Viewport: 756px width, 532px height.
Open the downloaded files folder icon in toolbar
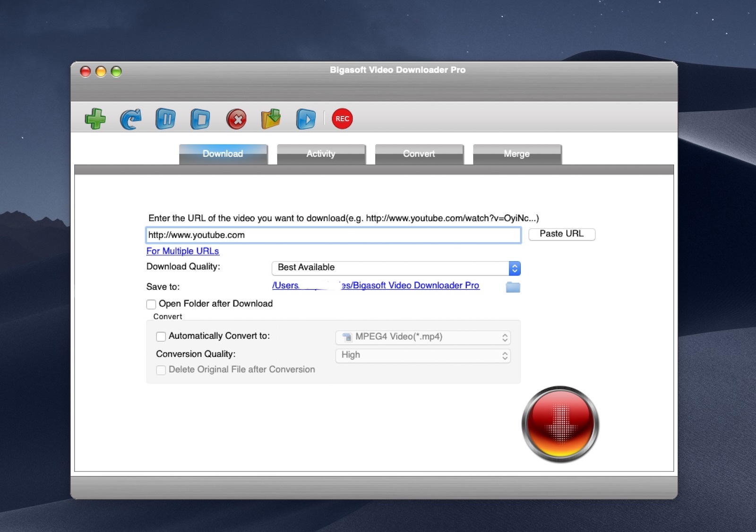[271, 119]
